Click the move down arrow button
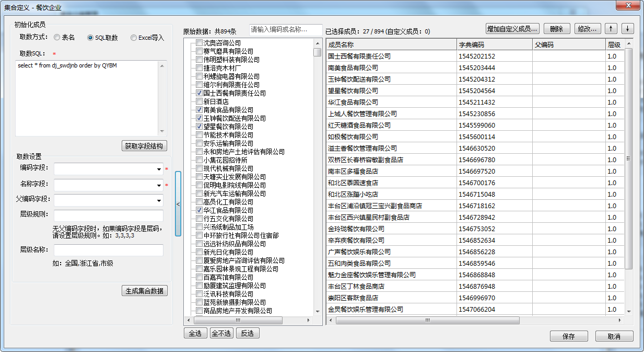The width and height of the screenshot is (644, 352). [x=627, y=29]
